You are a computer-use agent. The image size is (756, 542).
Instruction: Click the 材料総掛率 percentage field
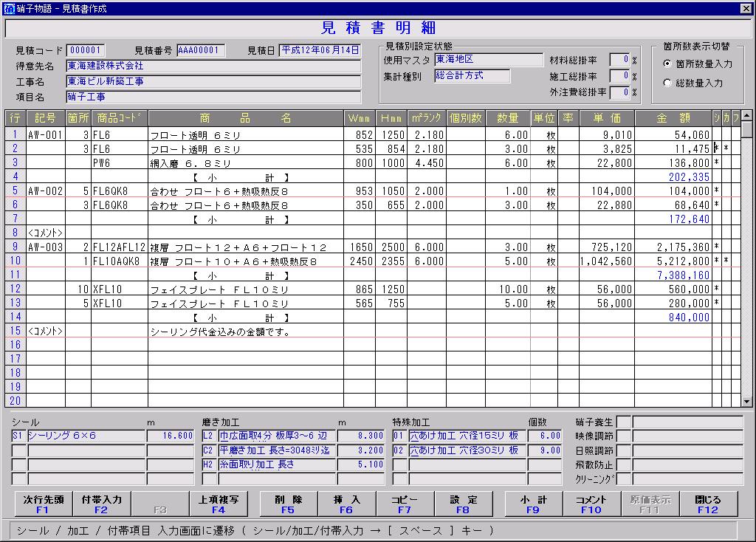point(619,60)
